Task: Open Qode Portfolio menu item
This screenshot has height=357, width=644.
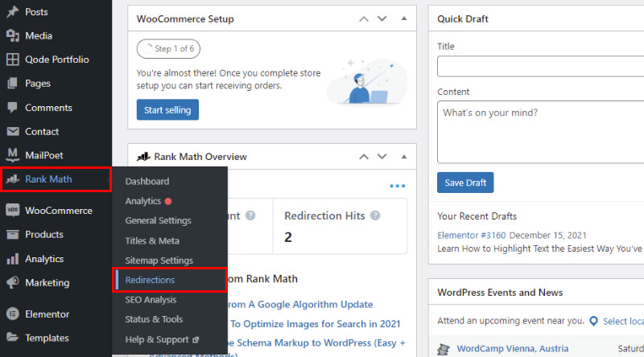Action: pos(56,59)
